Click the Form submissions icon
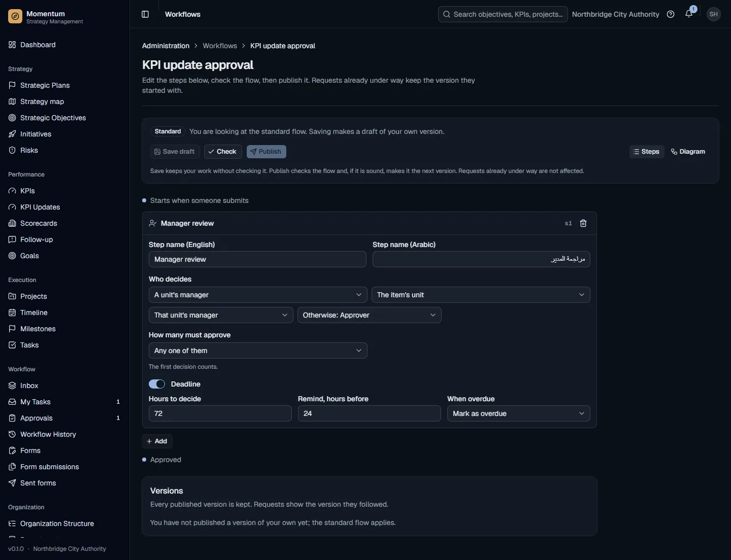This screenshot has height=560, width=731. pos(12,467)
